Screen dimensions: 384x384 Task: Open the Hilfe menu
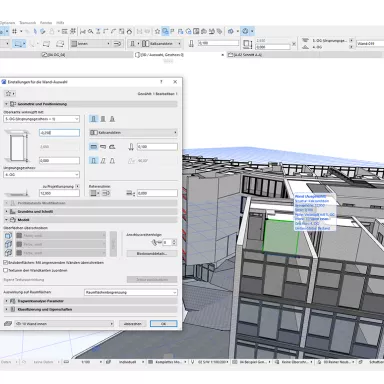60,23
